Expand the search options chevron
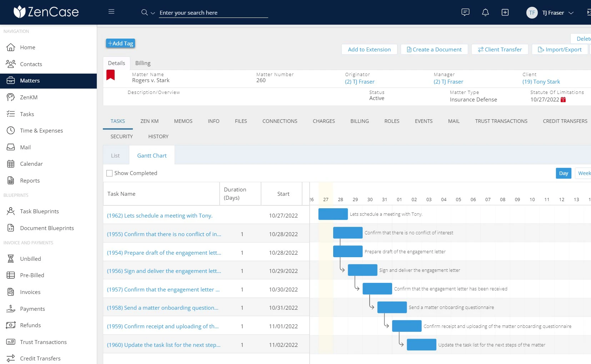 point(153,13)
